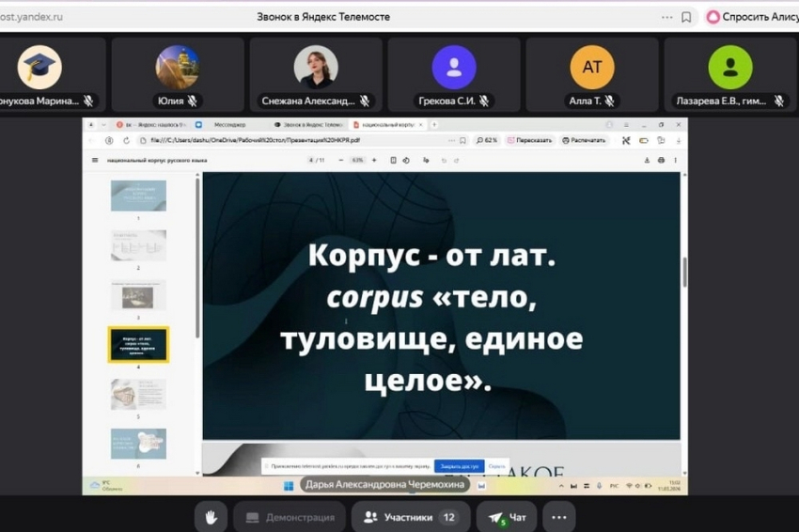
Task: Click the 62 % zoom indicator in address bar
Action: coord(487,140)
